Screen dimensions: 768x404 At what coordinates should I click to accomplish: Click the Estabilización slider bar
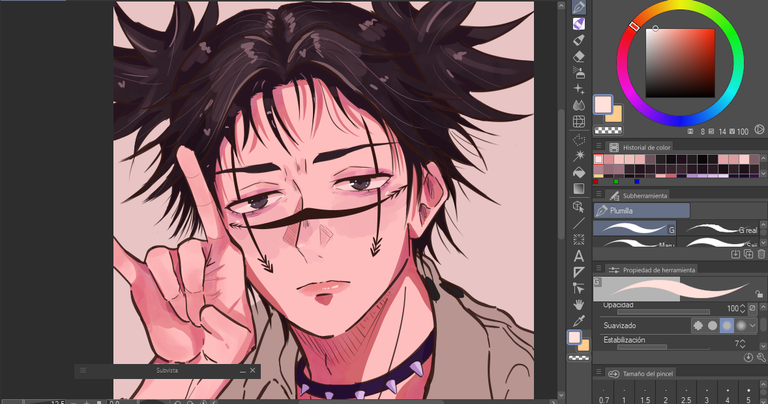pyautogui.click(x=663, y=347)
